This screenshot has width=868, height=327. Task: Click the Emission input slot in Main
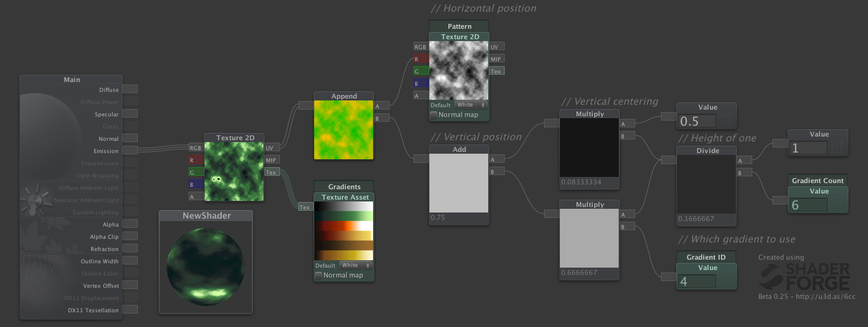point(129,151)
